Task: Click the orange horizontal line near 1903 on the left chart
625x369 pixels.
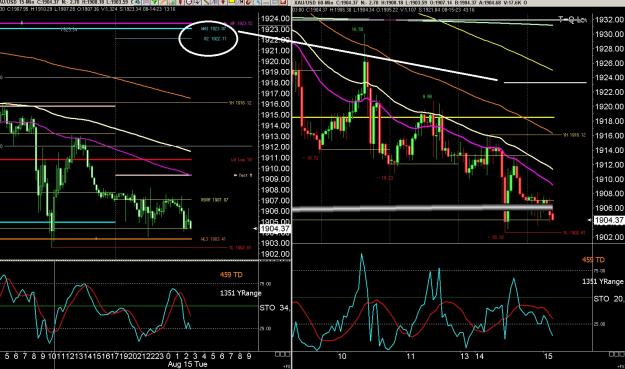Action: point(96,239)
